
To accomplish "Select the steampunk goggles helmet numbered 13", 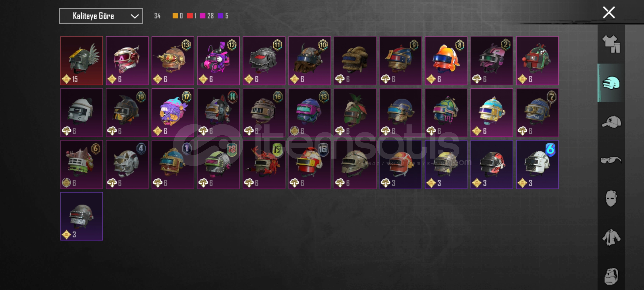I will 173,61.
